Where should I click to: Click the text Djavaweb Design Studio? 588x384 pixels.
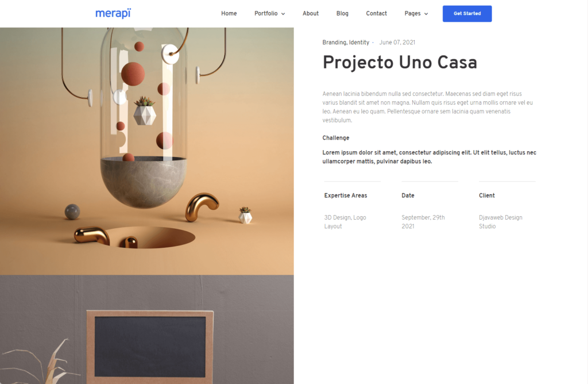500,222
